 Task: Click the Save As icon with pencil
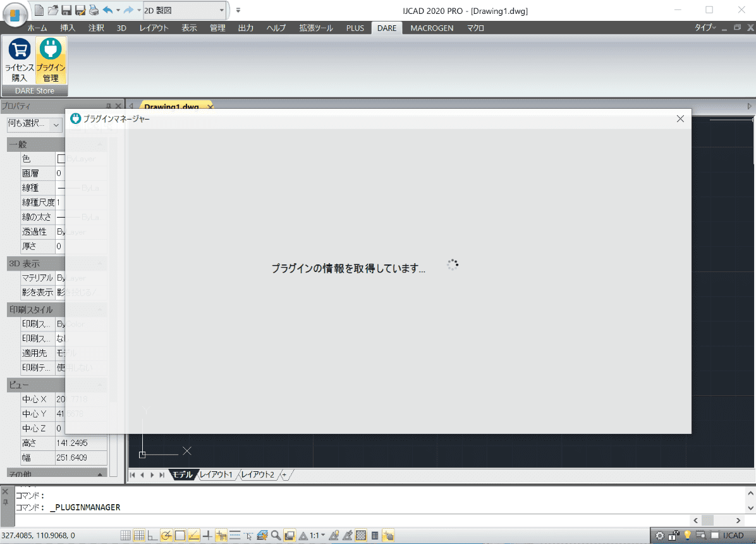pyautogui.click(x=80, y=10)
